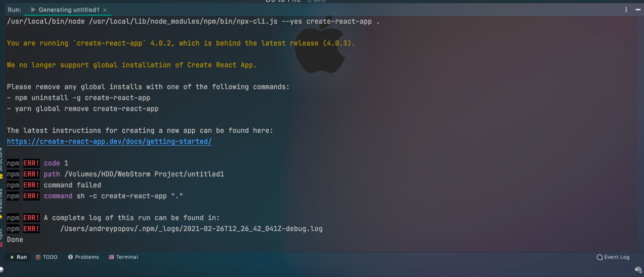Switch to the Problems tool window
644x277 pixels.
pyautogui.click(x=84, y=257)
